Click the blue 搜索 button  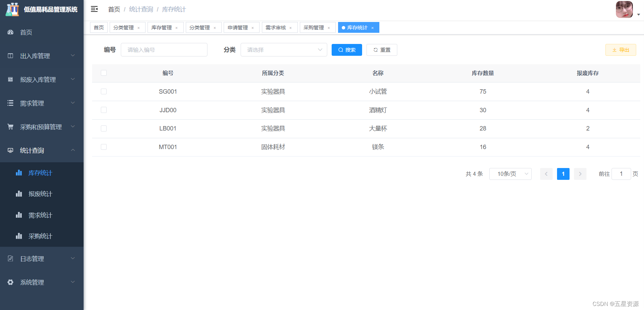coord(347,50)
